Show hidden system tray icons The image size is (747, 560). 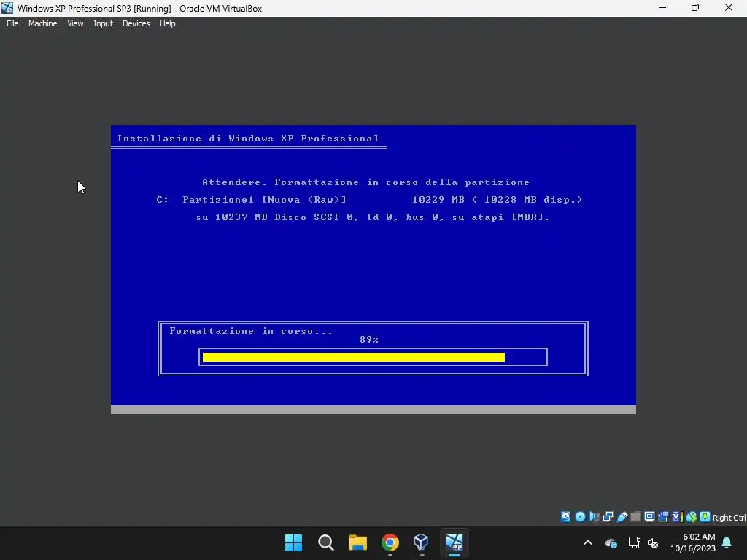tap(588, 542)
